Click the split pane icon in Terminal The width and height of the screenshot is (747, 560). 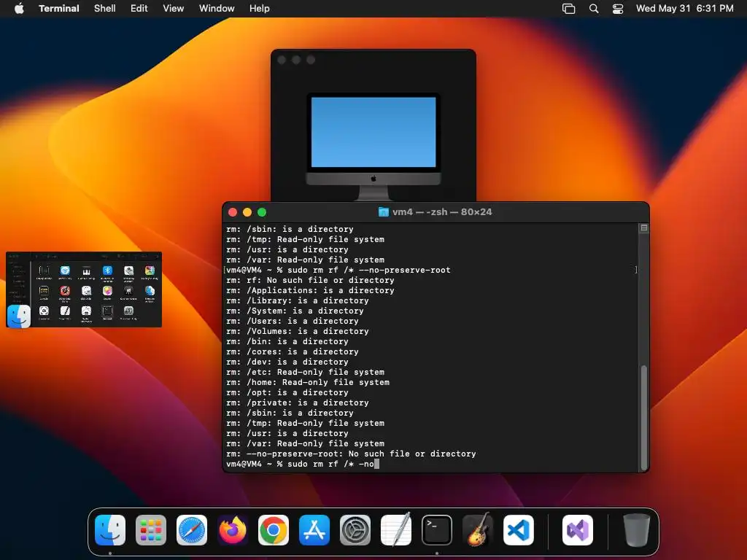point(643,228)
